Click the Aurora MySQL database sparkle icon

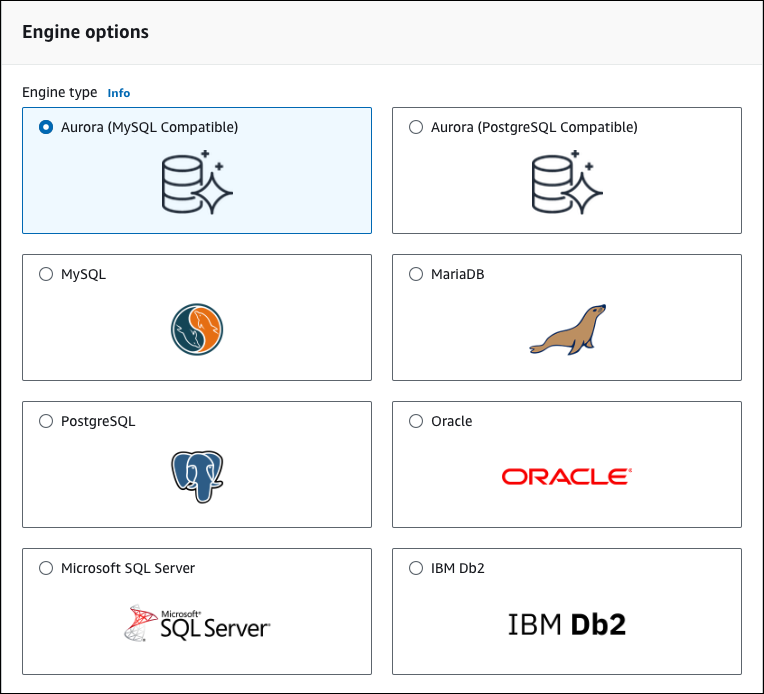pos(196,184)
